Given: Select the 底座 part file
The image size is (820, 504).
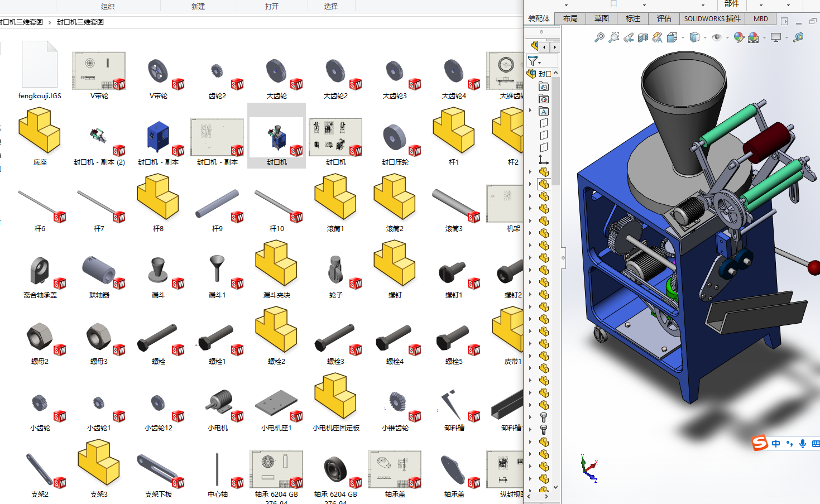Looking at the screenshot, I should [x=40, y=137].
